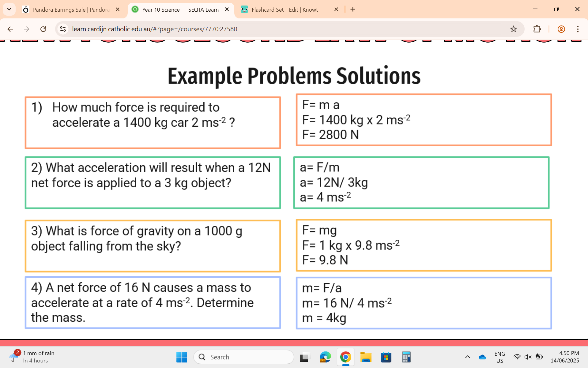Screen dimensions: 588x368
Task: Close the Year 10 Science tab
Action: click(227, 10)
